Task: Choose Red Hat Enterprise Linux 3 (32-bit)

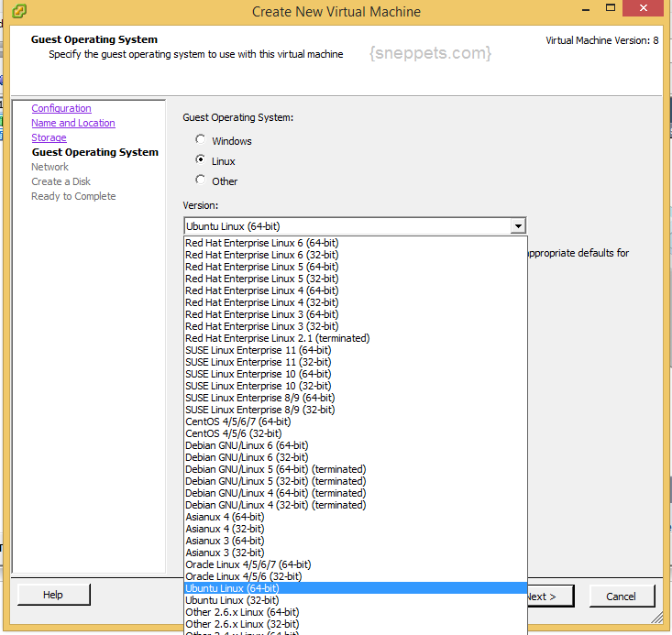Action: pos(356,326)
